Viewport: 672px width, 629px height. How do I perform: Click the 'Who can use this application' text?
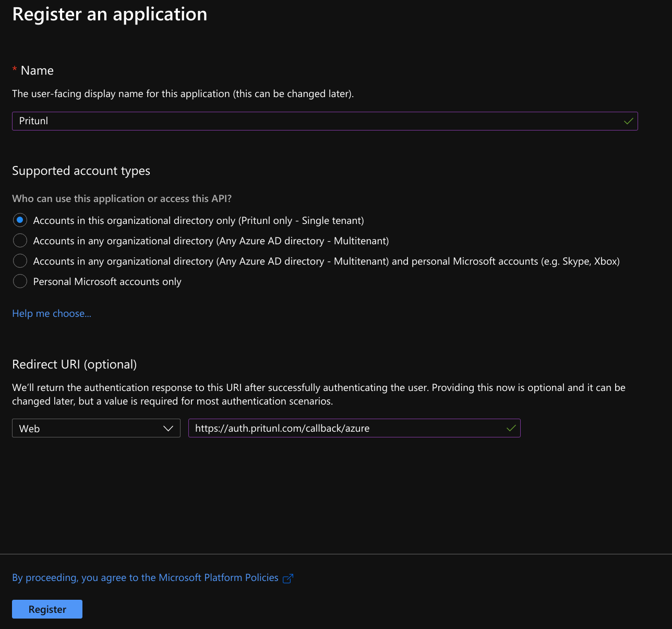point(122,198)
